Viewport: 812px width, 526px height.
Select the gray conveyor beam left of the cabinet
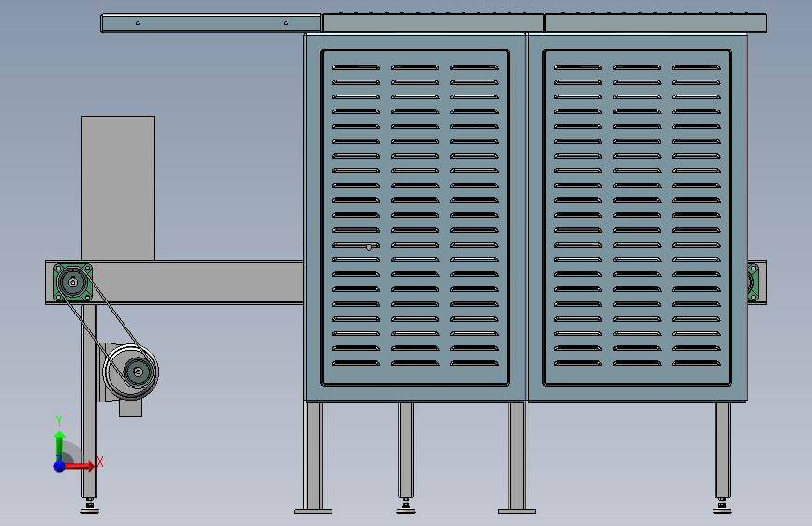click(197, 282)
